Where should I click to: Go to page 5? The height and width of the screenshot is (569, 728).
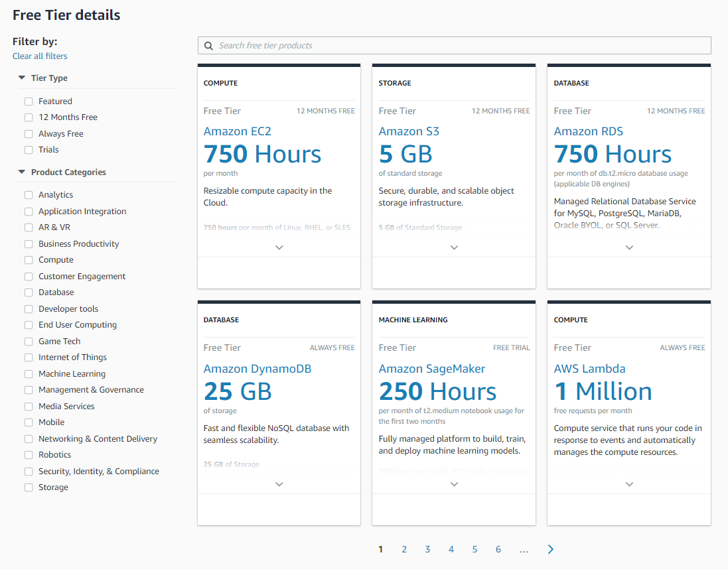pos(474,550)
